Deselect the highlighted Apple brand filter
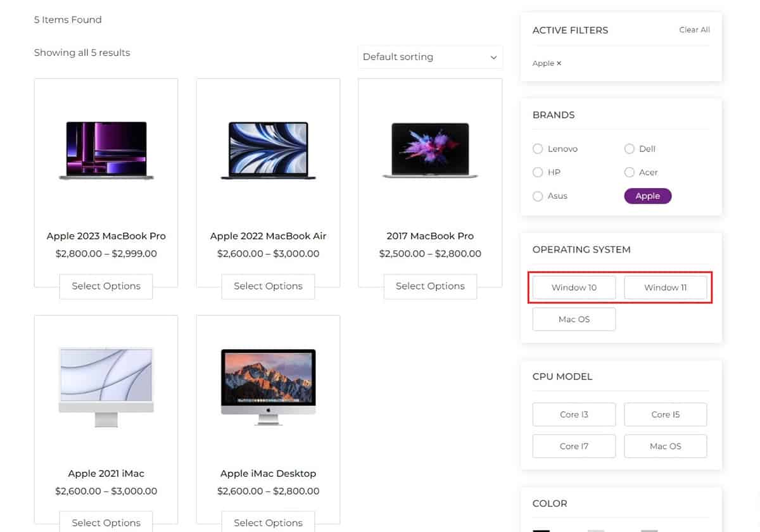This screenshot has width=760, height=532. [648, 196]
